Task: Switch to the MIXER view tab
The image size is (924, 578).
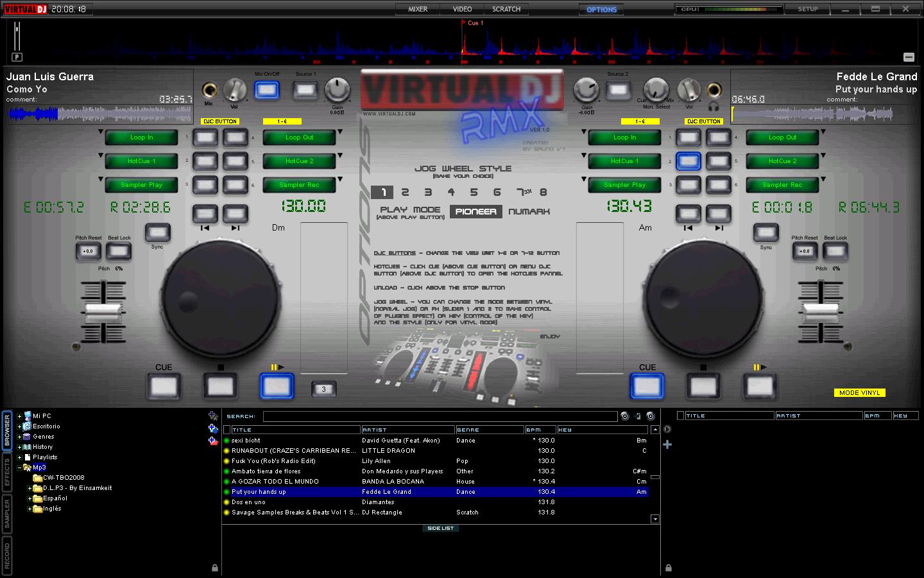Action: 417,9
